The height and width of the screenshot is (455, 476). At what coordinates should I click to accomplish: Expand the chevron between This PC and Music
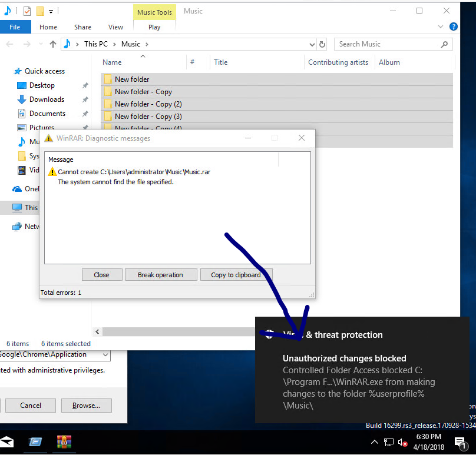[x=114, y=44]
